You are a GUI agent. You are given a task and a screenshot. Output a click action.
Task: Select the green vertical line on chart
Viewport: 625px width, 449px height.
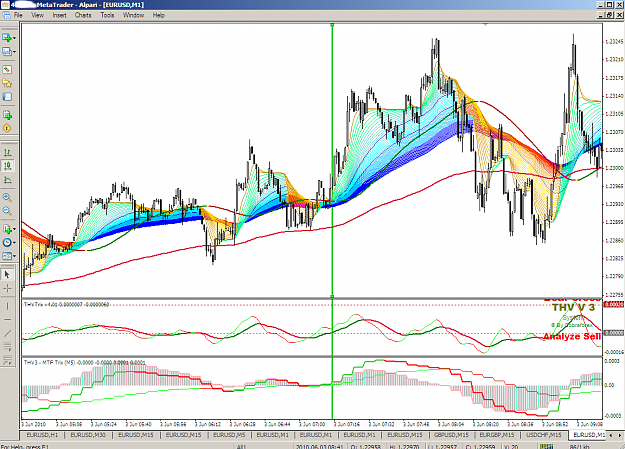pyautogui.click(x=332, y=160)
